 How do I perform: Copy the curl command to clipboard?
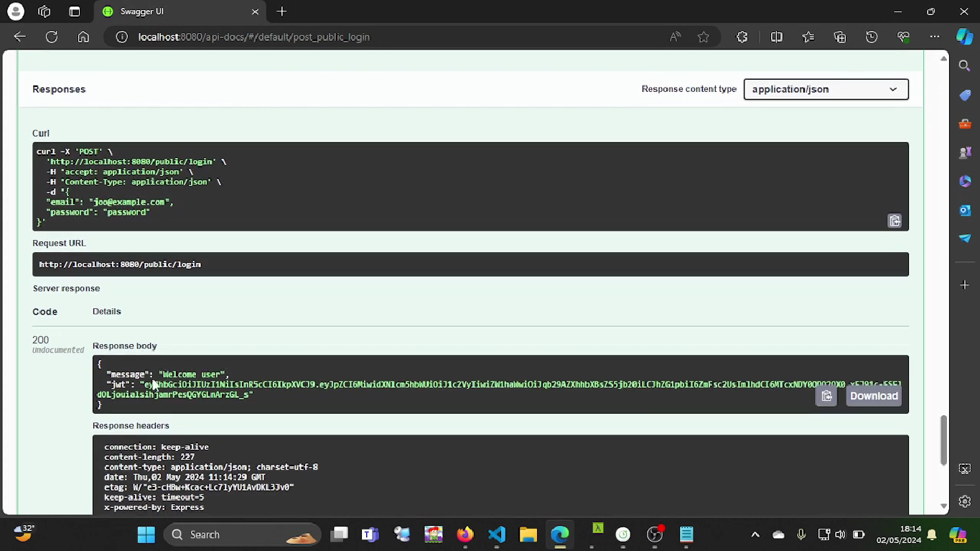(895, 221)
